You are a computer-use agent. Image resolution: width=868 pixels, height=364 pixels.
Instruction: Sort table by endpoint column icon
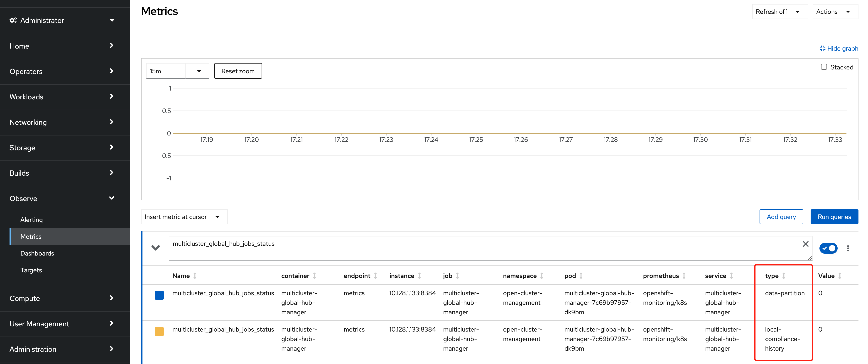pyautogui.click(x=375, y=276)
